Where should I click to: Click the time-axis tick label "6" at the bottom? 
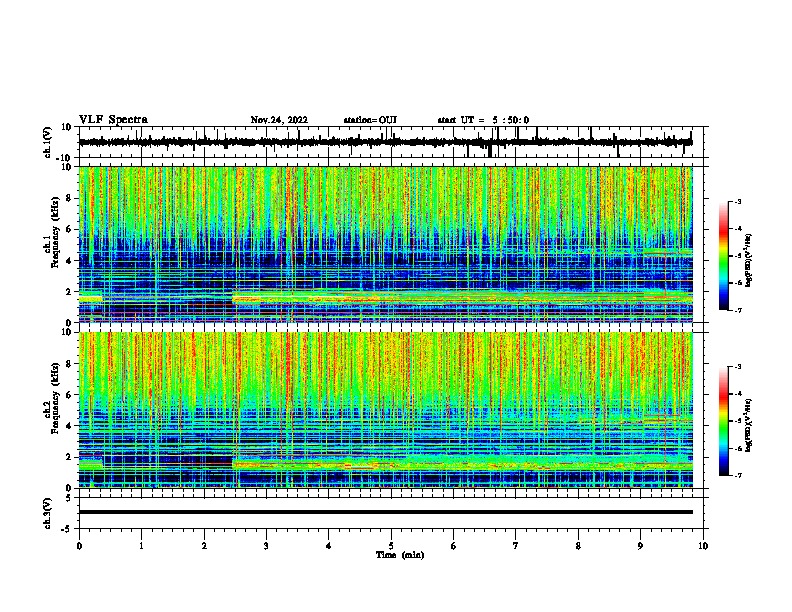[x=454, y=546]
